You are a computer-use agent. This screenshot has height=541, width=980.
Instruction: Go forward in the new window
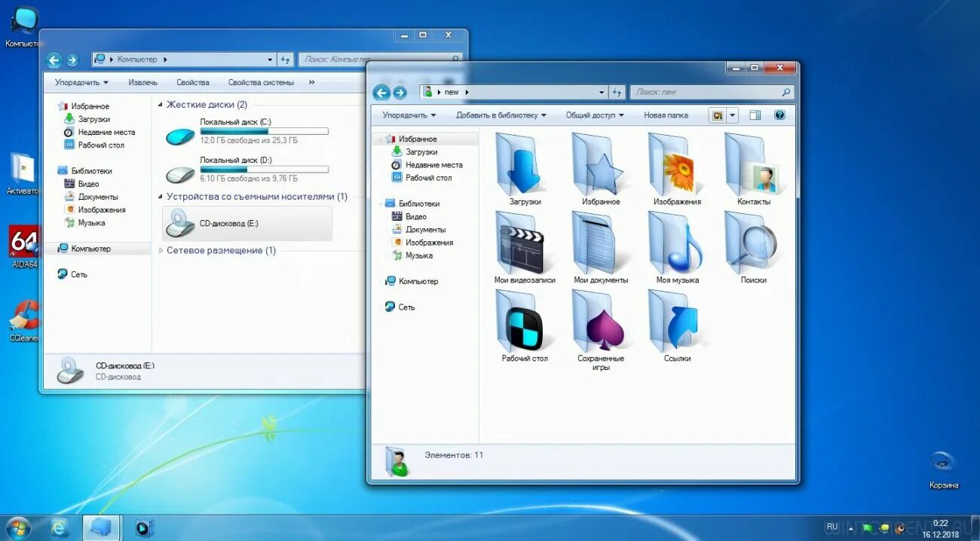click(x=401, y=93)
